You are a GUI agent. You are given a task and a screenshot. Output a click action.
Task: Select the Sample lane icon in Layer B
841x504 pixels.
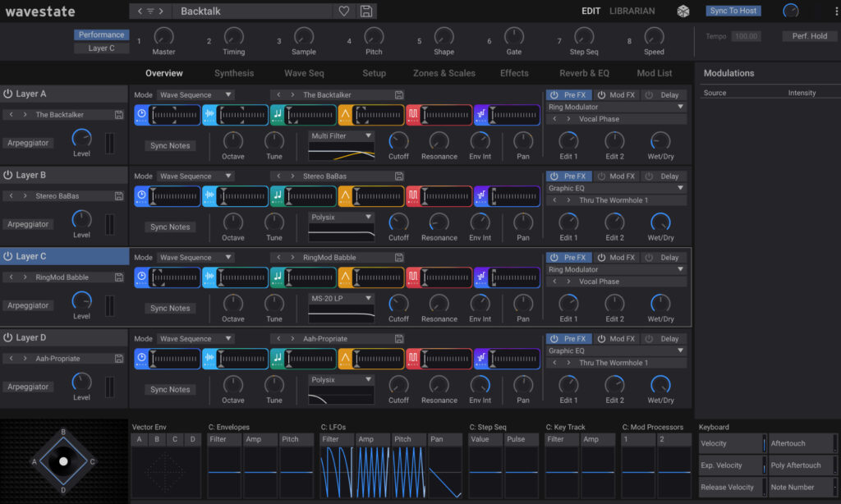(209, 195)
